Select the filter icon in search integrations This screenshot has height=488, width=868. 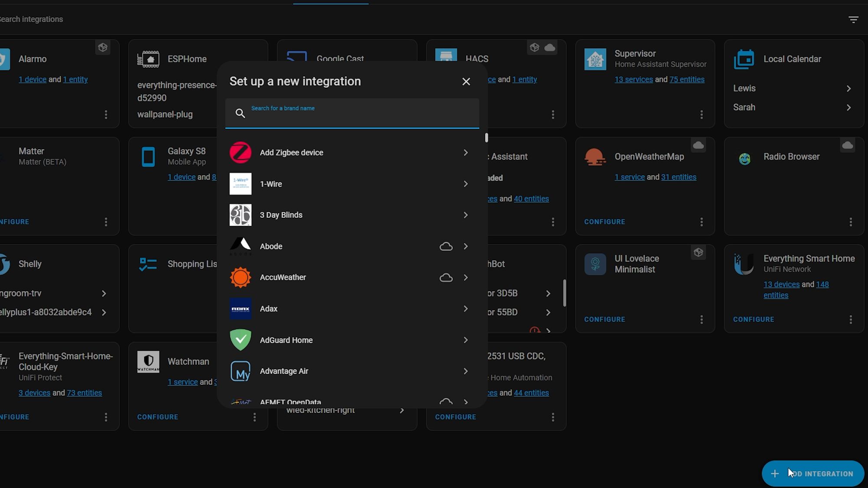[x=854, y=19]
